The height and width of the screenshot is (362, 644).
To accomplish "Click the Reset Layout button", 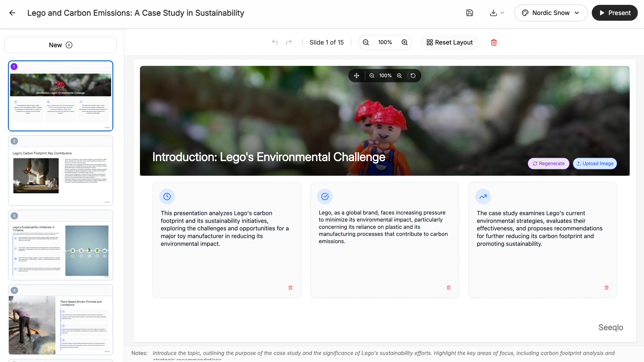I will click(x=450, y=42).
